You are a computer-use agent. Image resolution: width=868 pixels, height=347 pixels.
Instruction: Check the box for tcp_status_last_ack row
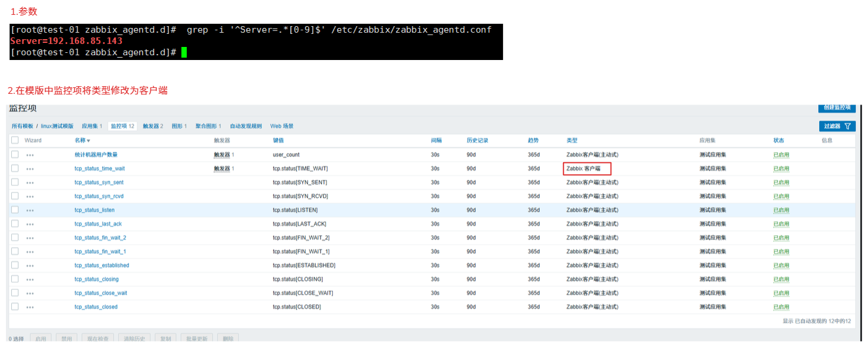tap(15, 223)
